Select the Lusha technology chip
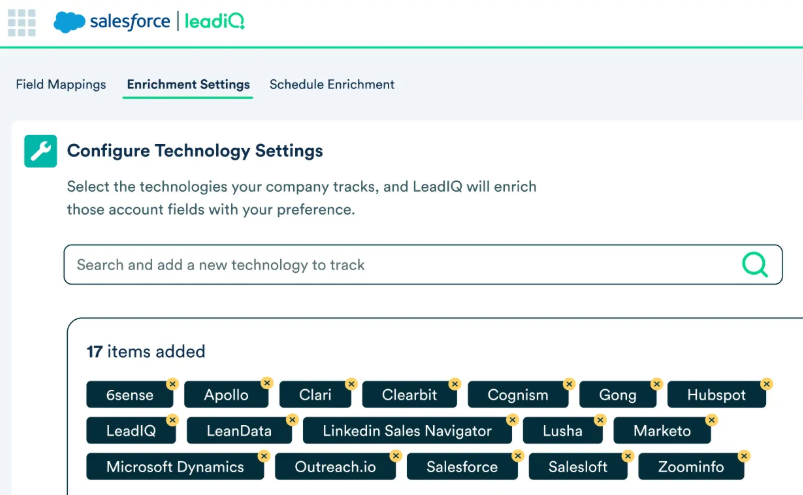Image resolution: width=803 pixels, height=495 pixels. [x=562, y=431]
